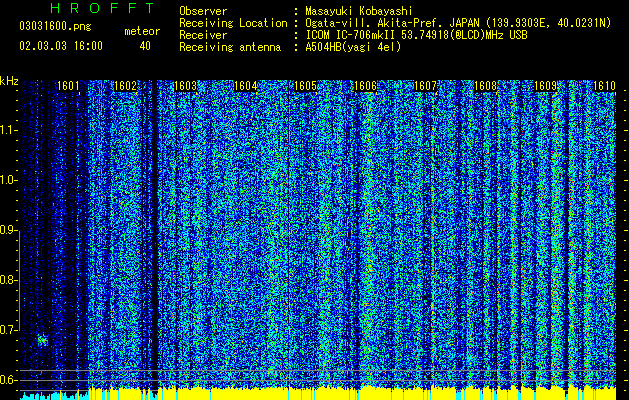Click the cyan signal-level bars at bottom left

point(54,396)
